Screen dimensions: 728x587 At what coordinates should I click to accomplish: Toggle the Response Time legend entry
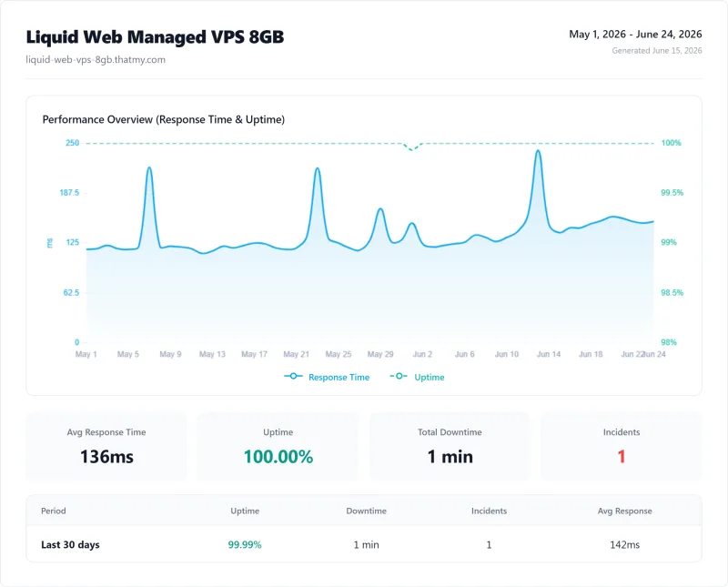click(327, 377)
